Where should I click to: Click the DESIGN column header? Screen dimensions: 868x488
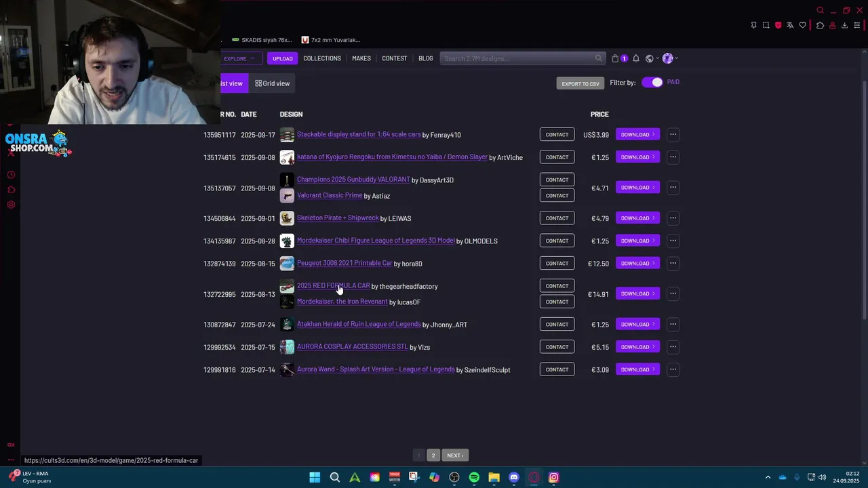point(291,114)
